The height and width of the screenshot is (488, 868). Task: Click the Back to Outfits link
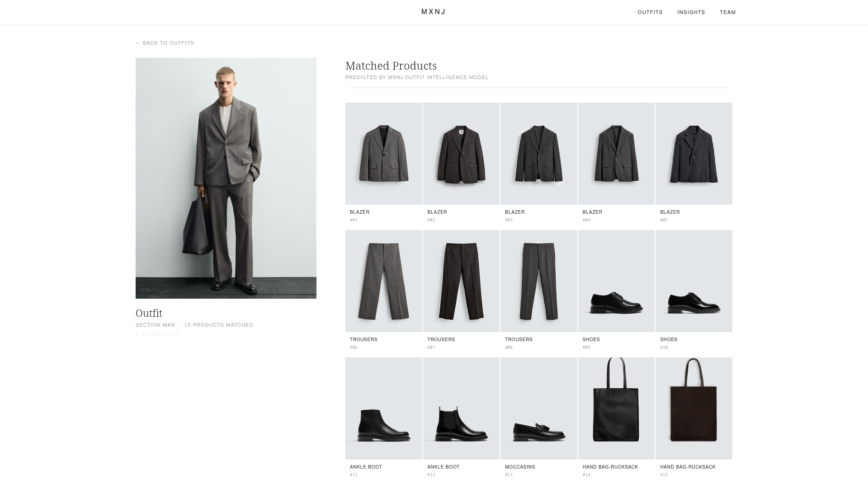[165, 43]
